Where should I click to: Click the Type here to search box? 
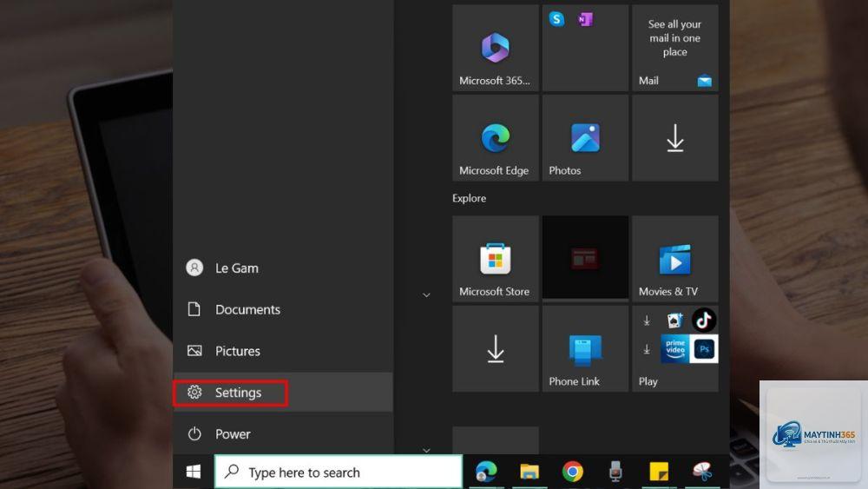click(x=339, y=472)
